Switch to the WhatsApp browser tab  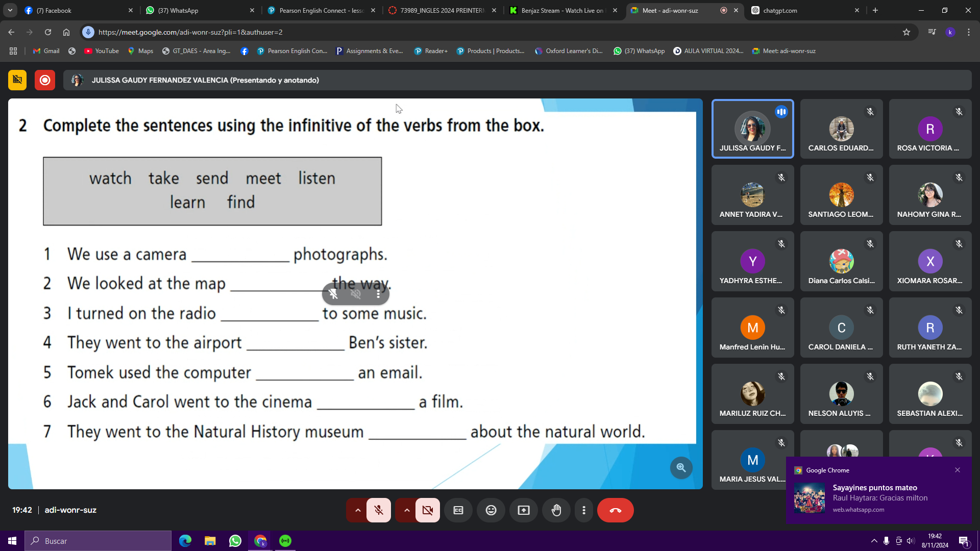[200, 10]
